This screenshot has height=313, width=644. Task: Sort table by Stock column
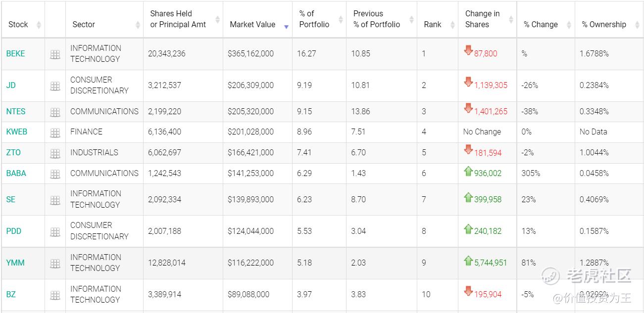pyautogui.click(x=39, y=25)
